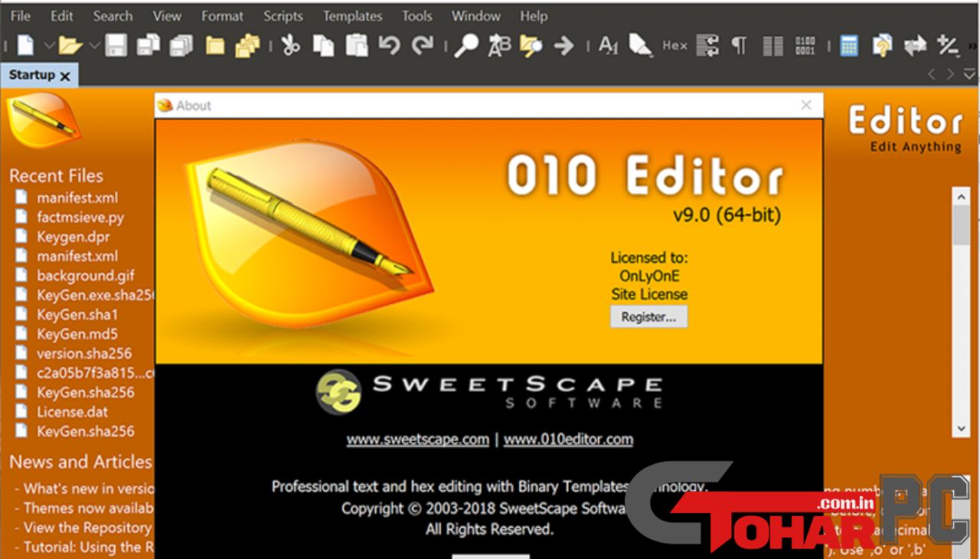Open Find in Files icon
The width and height of the screenshot is (980, 559).
pyautogui.click(x=531, y=46)
